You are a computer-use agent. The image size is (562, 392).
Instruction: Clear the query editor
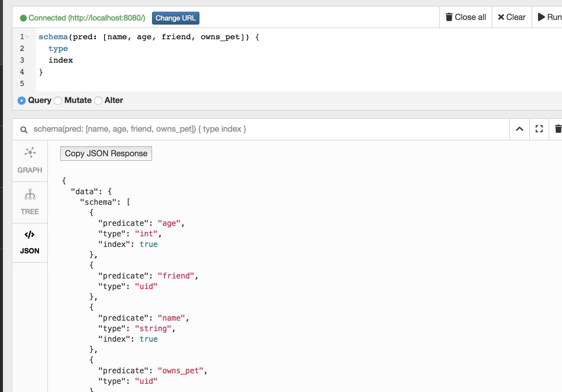point(511,17)
